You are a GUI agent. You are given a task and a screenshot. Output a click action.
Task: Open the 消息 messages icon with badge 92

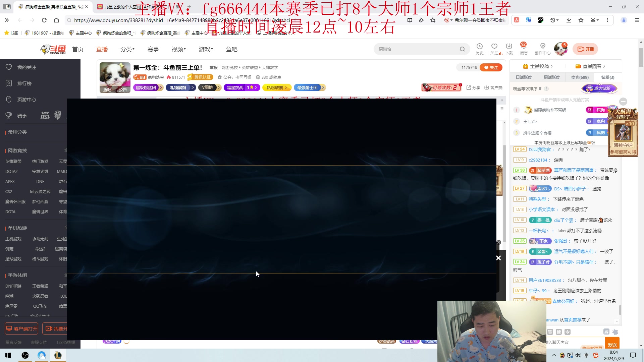pyautogui.click(x=524, y=49)
